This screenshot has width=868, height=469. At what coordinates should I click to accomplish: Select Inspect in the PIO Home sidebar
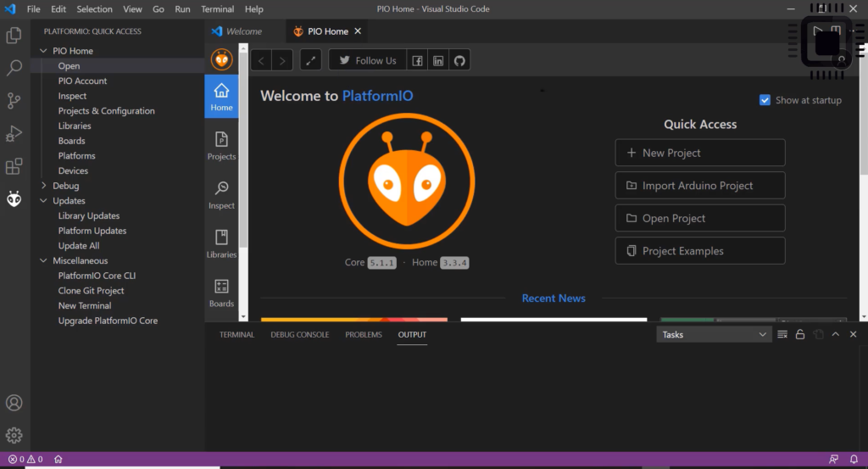tap(221, 195)
